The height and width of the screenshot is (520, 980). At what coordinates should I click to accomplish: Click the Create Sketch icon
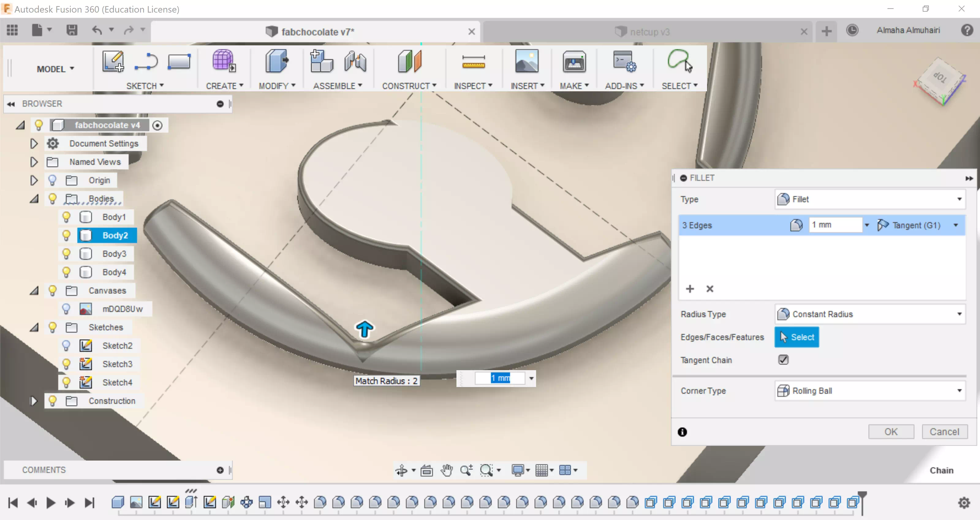[x=113, y=62]
